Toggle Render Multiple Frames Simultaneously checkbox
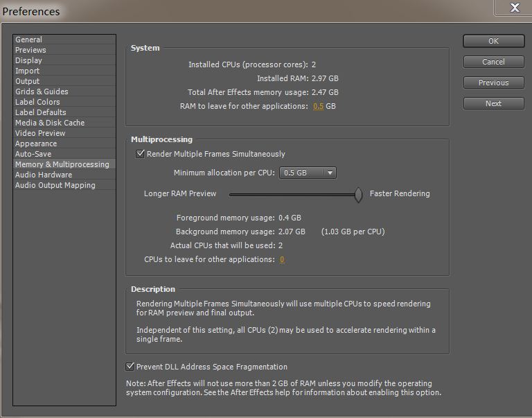Viewport: 532px width, 418px height. pos(140,154)
